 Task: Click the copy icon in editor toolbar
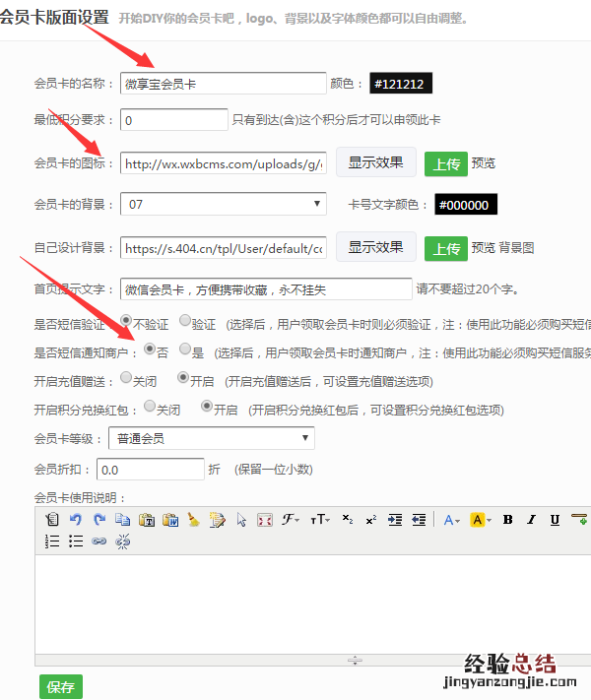tap(123, 519)
